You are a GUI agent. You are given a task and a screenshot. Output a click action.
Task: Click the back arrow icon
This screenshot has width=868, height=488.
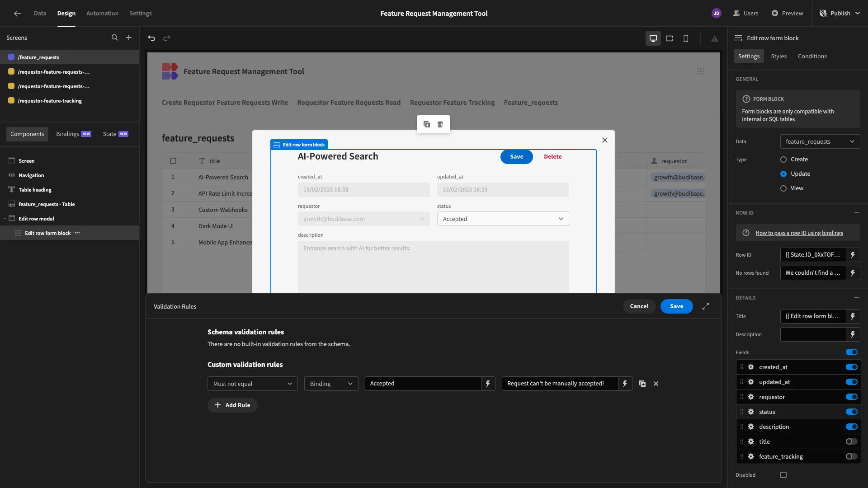(x=17, y=13)
